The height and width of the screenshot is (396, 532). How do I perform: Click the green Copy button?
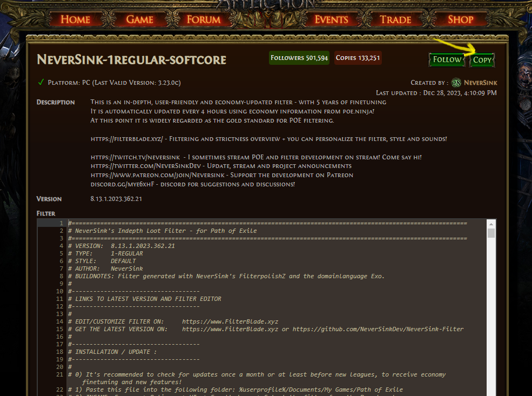pos(482,60)
